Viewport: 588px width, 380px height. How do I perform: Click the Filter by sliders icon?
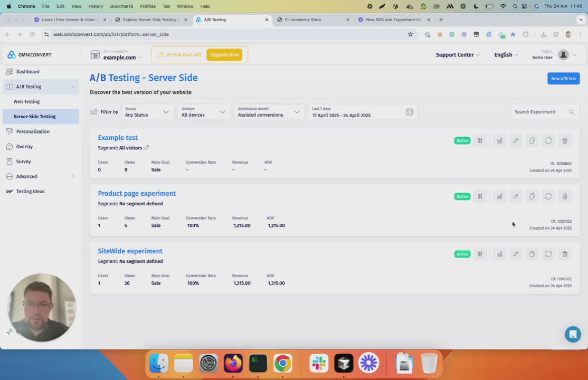94,112
